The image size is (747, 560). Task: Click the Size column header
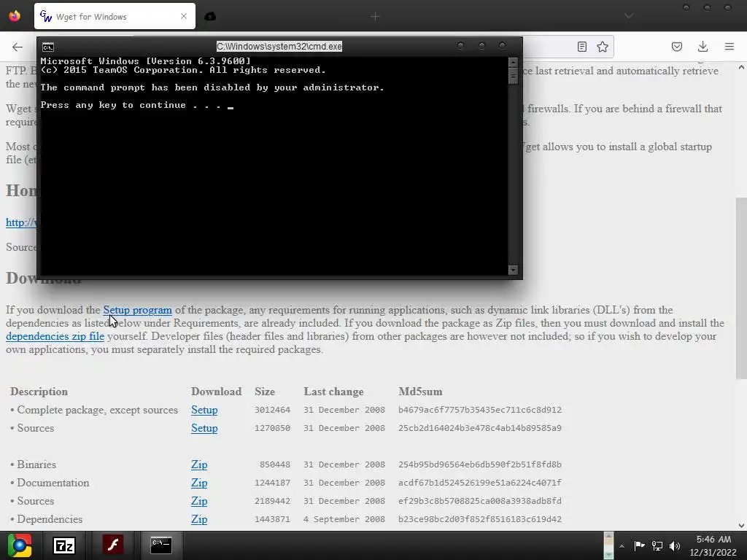click(x=265, y=392)
